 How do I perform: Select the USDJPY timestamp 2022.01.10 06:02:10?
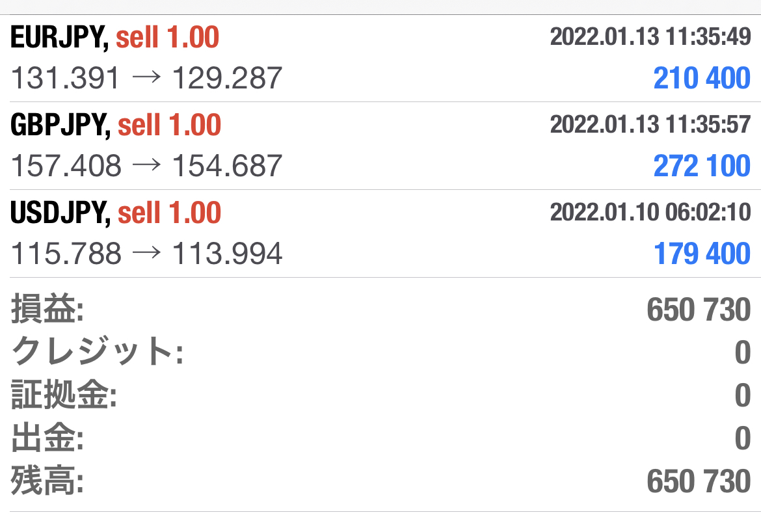coord(650,212)
